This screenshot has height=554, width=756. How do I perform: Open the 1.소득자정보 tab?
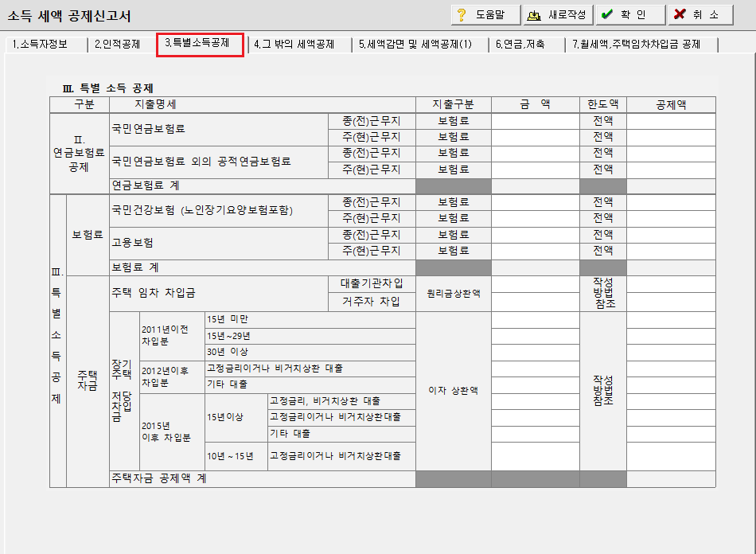(40, 45)
